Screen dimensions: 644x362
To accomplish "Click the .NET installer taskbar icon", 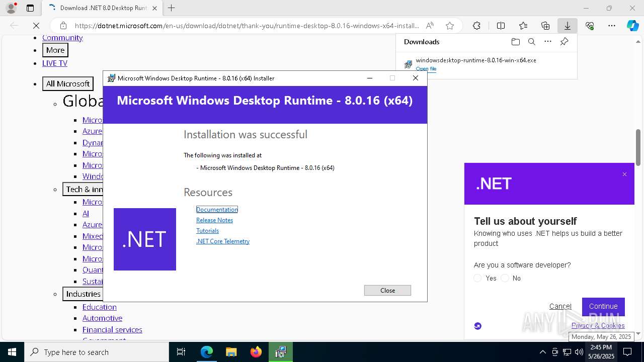I will 281,352.
